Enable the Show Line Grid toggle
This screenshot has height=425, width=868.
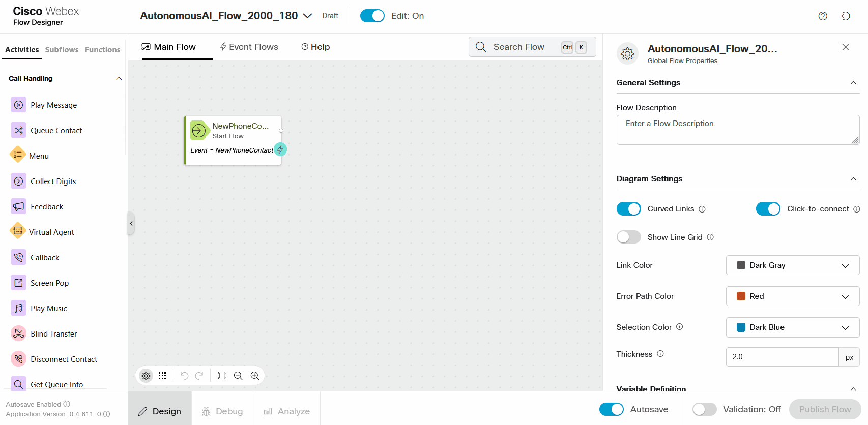[628, 237]
